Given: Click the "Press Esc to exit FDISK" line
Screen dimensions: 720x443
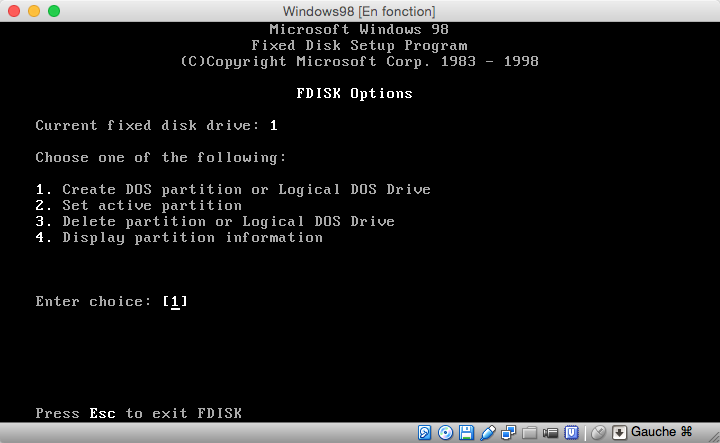Looking at the screenshot, I should pos(139,413).
